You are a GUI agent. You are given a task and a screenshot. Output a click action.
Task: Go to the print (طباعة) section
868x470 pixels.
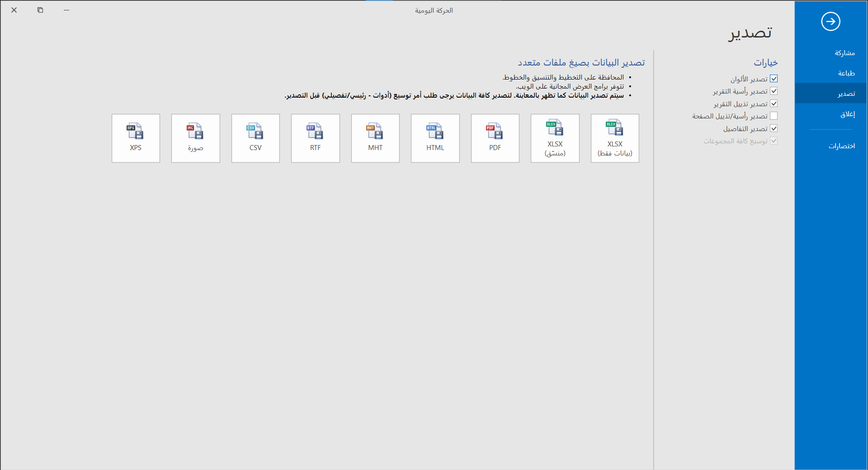click(846, 73)
